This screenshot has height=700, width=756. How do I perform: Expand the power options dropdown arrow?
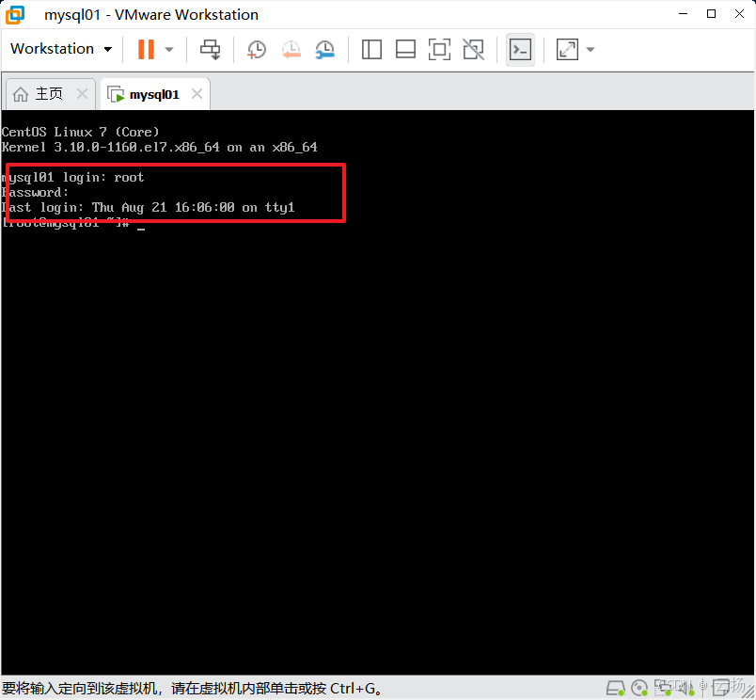click(x=169, y=49)
